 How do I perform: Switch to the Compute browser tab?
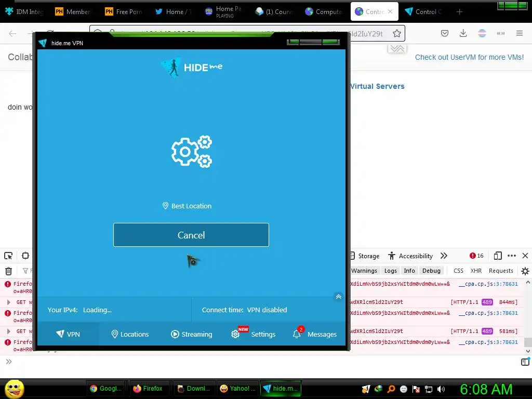(323, 11)
